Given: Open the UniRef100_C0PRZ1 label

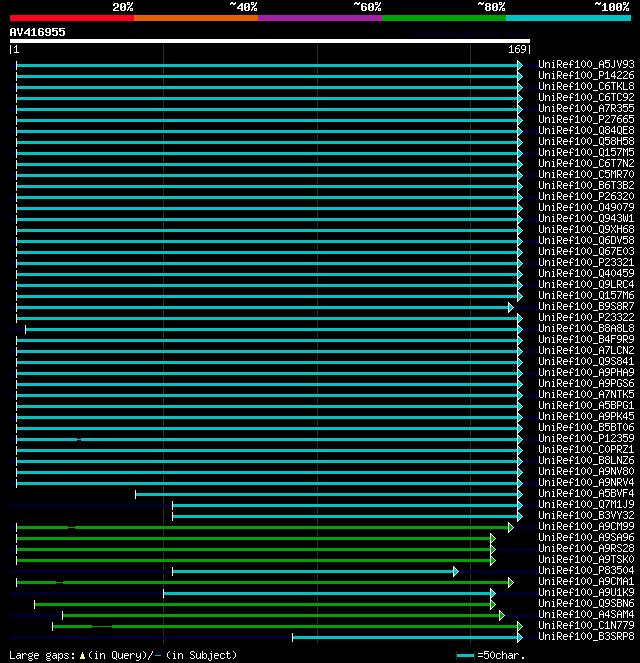Looking at the screenshot, I should (586, 449).
